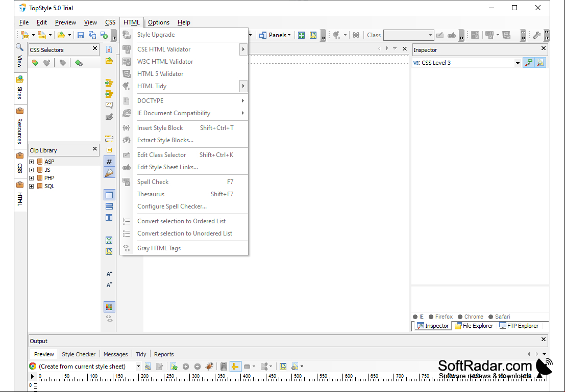Open the Class combo box

tap(409, 35)
